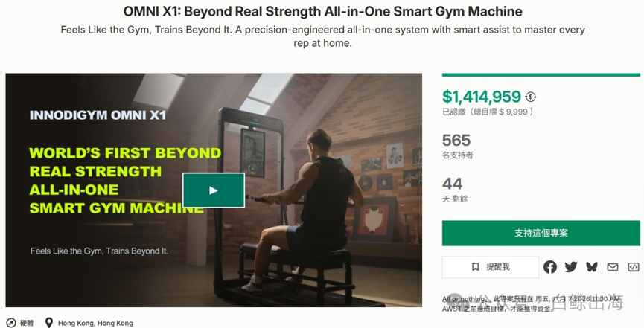Share the project by email icon
This screenshot has width=644, height=328.
[x=613, y=267]
